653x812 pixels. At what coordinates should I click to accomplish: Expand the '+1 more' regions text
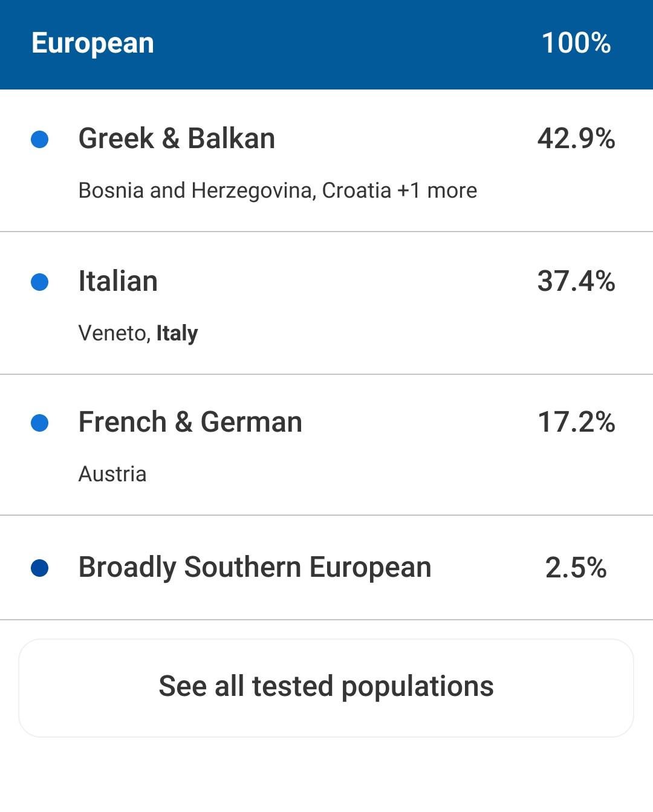click(437, 190)
